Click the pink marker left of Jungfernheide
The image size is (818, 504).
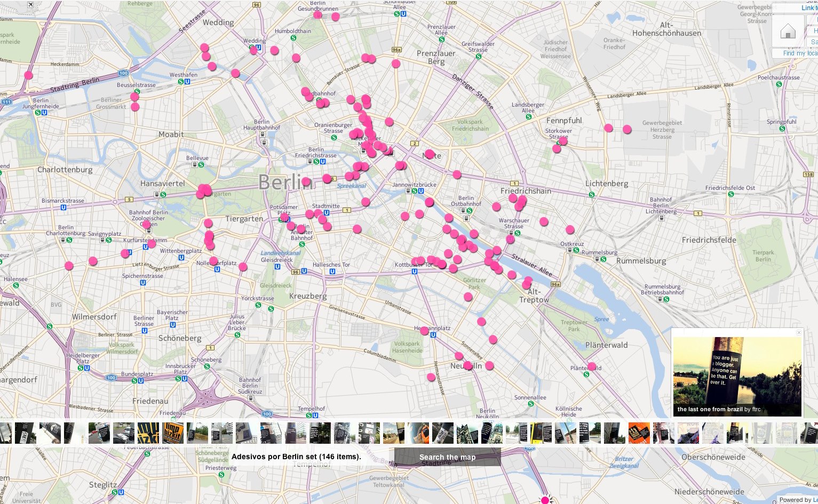28,75
